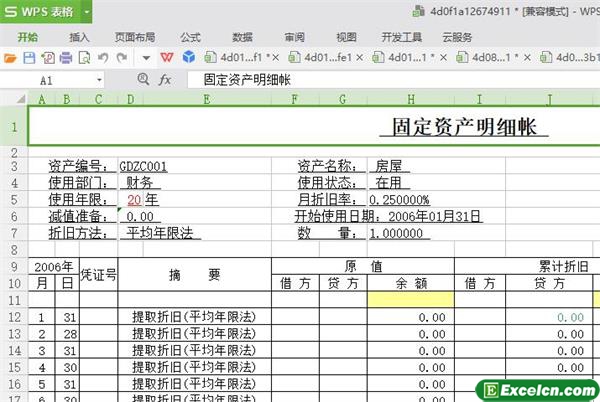Viewport: 600px width, 402px height.
Task: Open the 插入 ribbon tab
Action: [79, 36]
